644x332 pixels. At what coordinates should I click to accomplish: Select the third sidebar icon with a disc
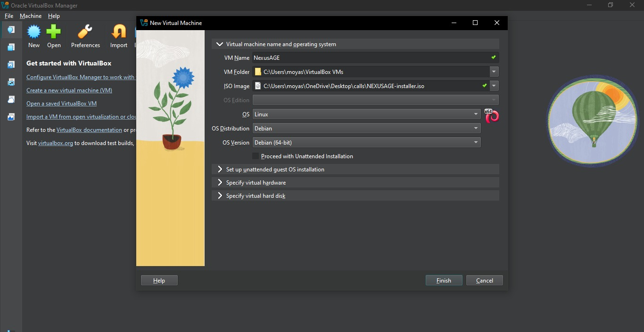(11, 65)
